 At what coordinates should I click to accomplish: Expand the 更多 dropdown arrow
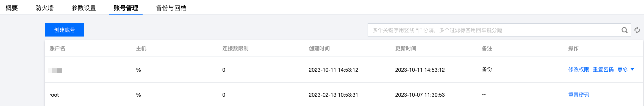coord(632,69)
